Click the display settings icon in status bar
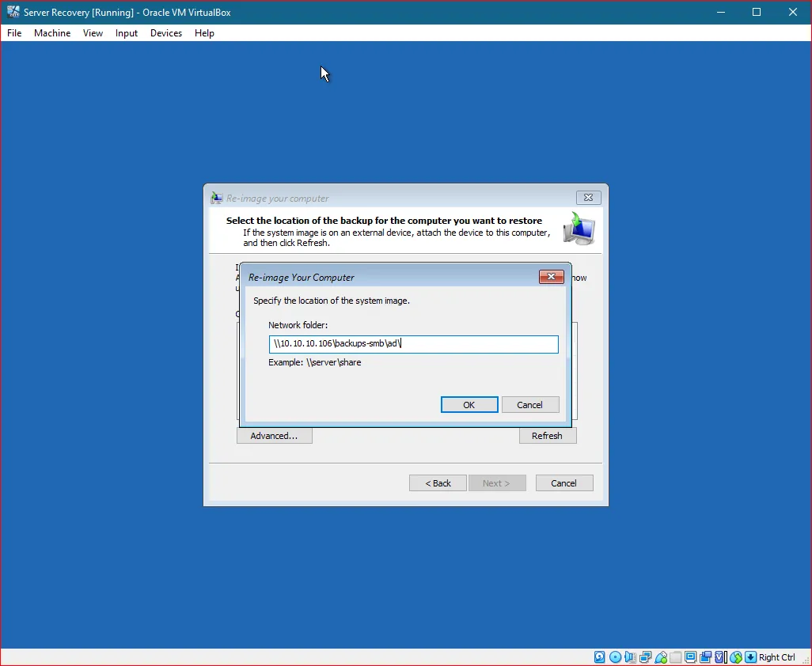 point(690,657)
